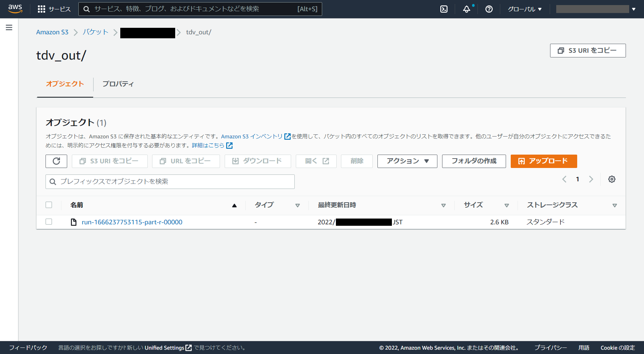Image resolution: width=644 pixels, height=354 pixels.
Task: Click the name column sort ascending arrow
Action: pyautogui.click(x=234, y=206)
